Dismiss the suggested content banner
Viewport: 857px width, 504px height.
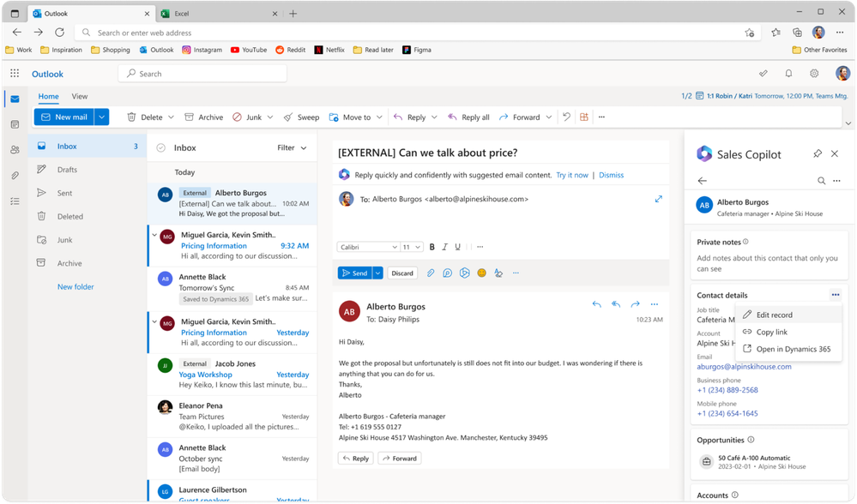pos(611,175)
